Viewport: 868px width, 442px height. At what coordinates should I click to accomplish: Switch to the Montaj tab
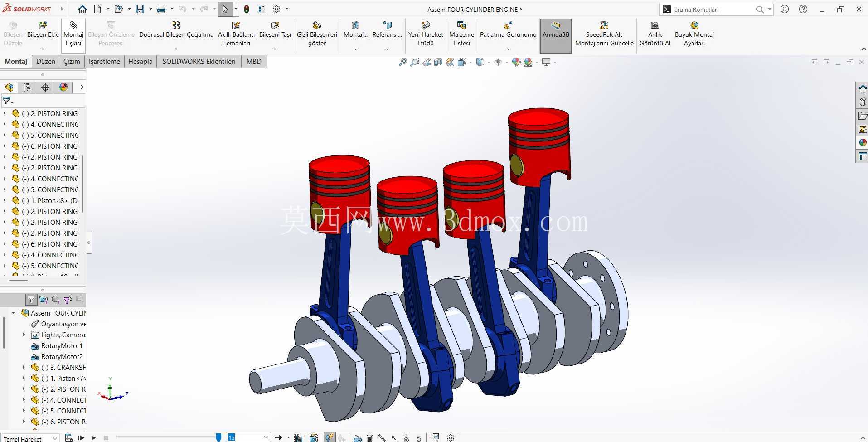click(16, 62)
